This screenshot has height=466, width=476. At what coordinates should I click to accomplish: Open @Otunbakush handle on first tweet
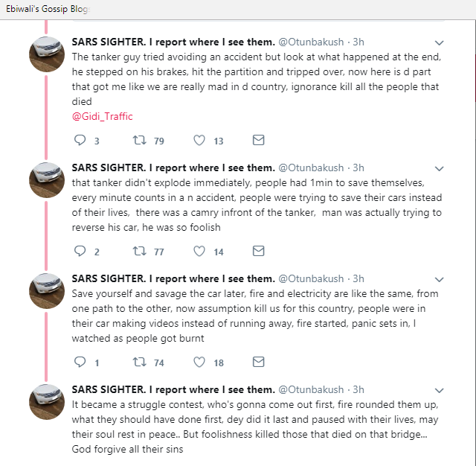coord(310,42)
